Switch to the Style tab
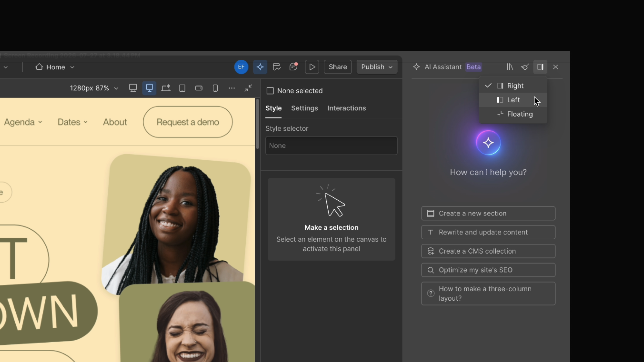The height and width of the screenshot is (362, 644). (x=273, y=108)
